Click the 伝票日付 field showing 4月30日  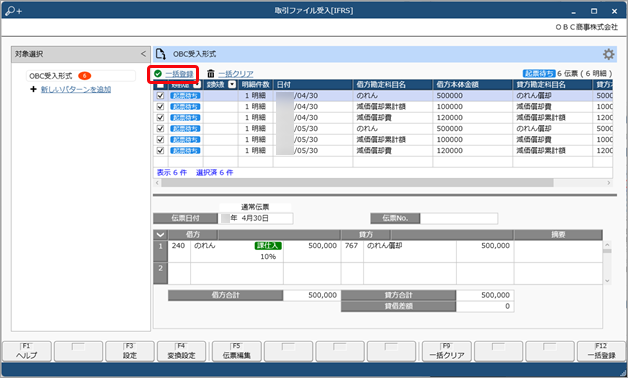pos(256,218)
